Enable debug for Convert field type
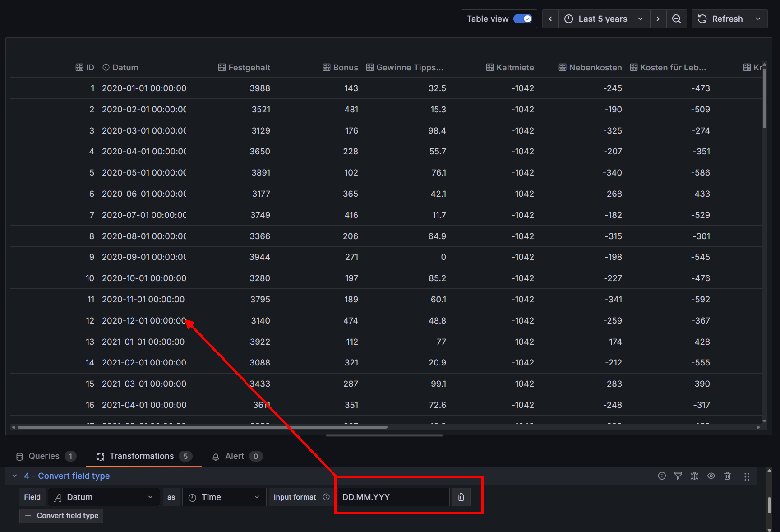The image size is (780, 532). pyautogui.click(x=694, y=476)
